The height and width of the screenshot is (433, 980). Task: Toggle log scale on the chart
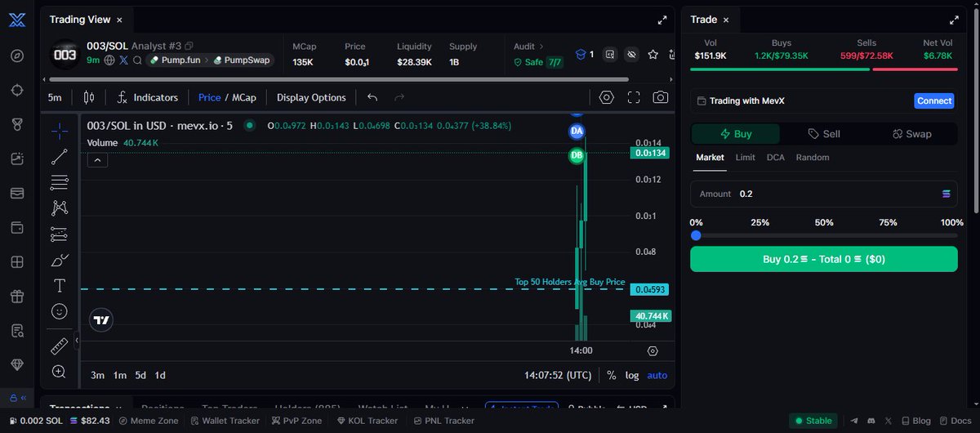[x=632, y=375]
